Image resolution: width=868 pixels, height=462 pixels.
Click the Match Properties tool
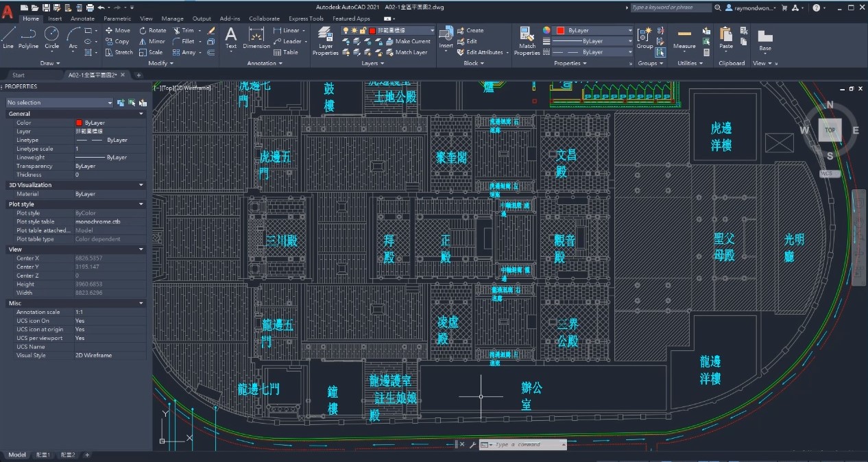click(527, 40)
